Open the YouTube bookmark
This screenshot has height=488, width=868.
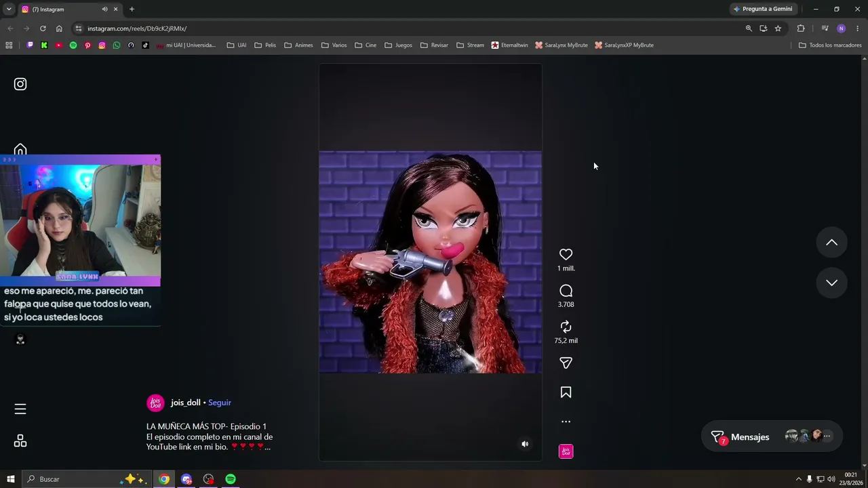click(59, 45)
